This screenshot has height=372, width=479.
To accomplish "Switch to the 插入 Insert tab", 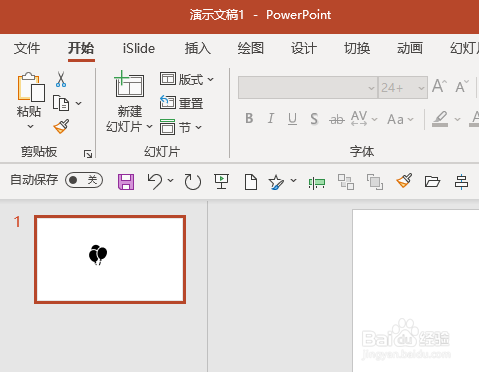I will pyautogui.click(x=198, y=48).
